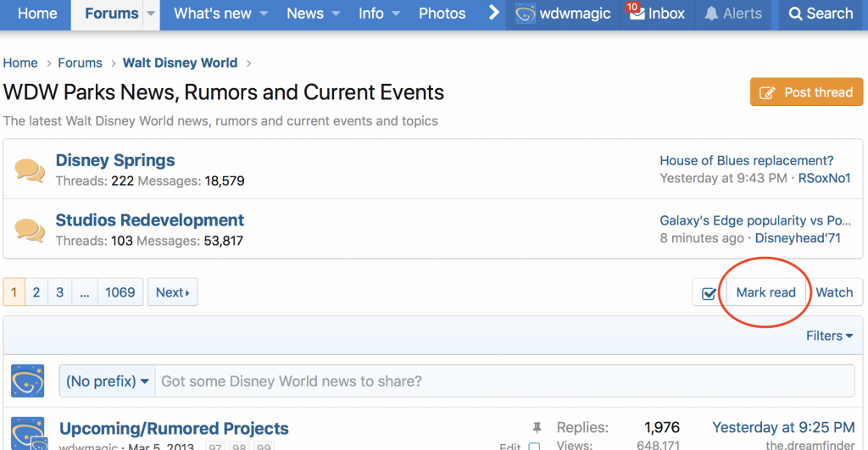Go to the Photos tab

(442, 14)
